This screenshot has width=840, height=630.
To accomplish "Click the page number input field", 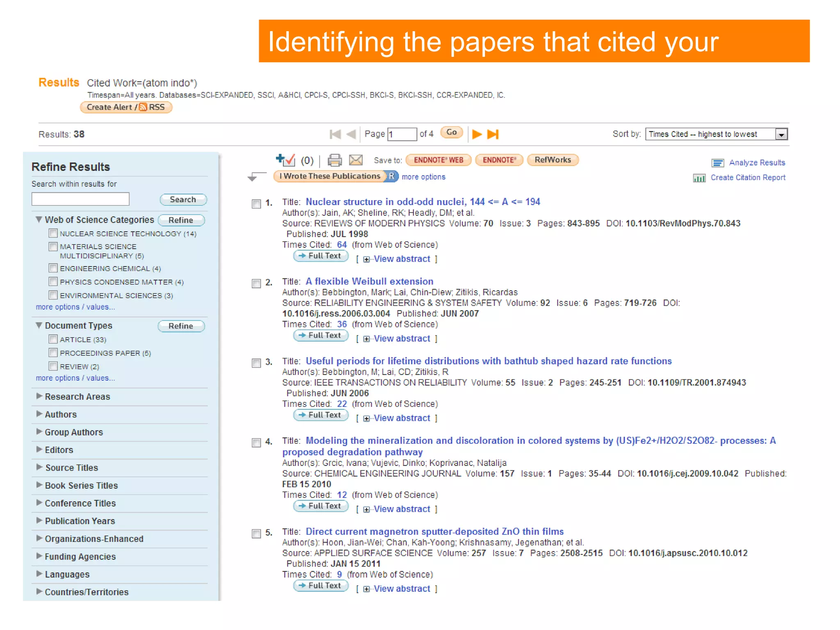I will pyautogui.click(x=402, y=134).
